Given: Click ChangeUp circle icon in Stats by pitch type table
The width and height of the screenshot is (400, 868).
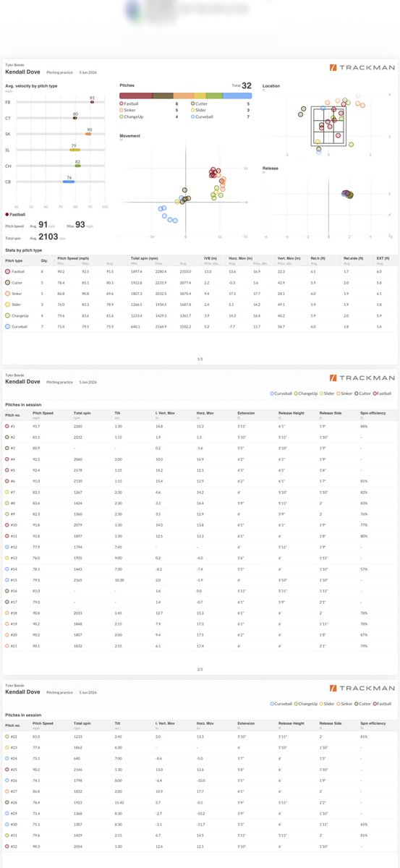Looking at the screenshot, I should click(x=8, y=316).
